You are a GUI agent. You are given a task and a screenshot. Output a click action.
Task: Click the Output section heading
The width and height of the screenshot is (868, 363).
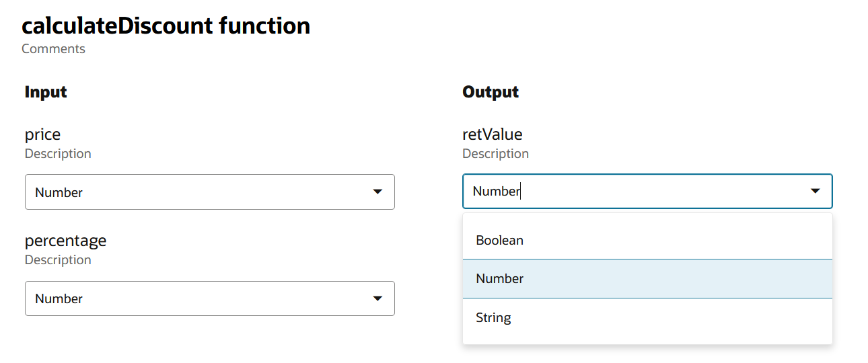[491, 92]
